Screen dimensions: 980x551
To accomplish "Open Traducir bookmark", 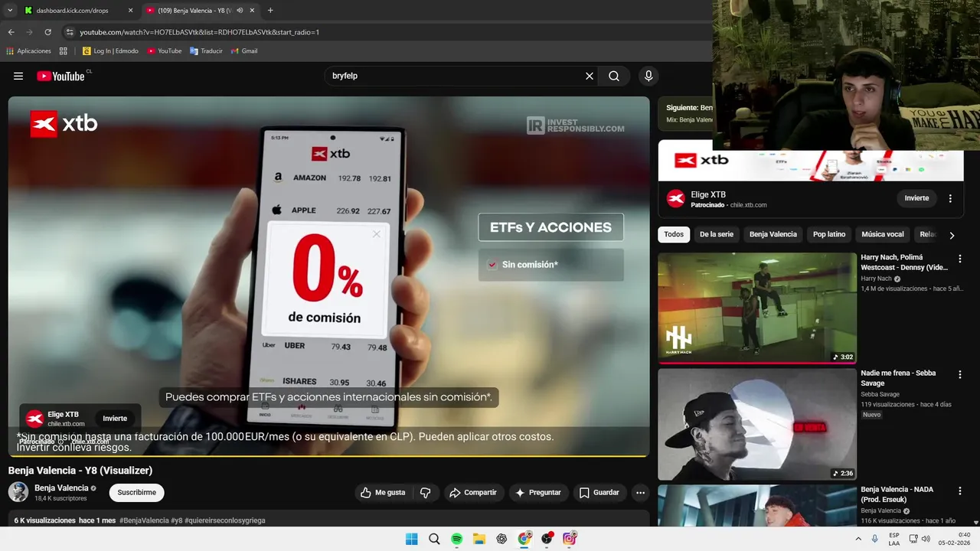I will [206, 51].
